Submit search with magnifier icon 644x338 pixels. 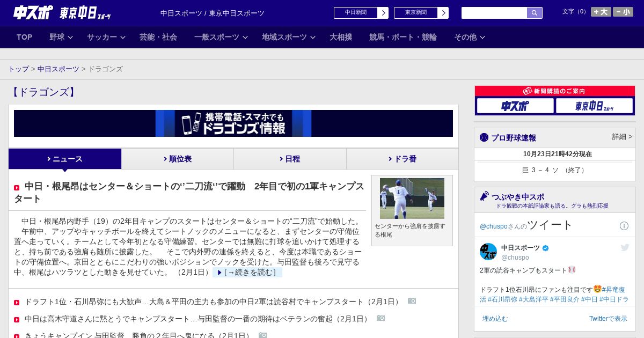click(535, 13)
